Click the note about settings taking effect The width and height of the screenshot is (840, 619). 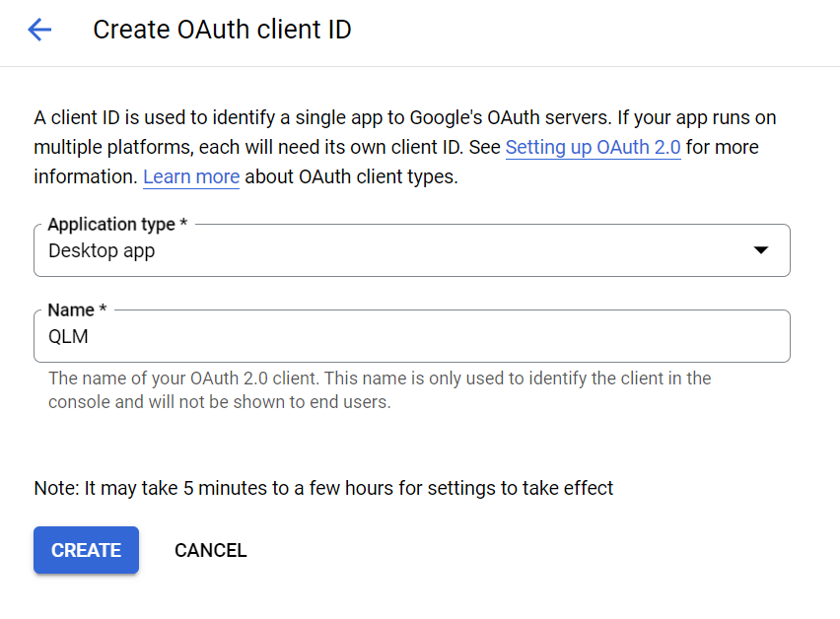[323, 488]
